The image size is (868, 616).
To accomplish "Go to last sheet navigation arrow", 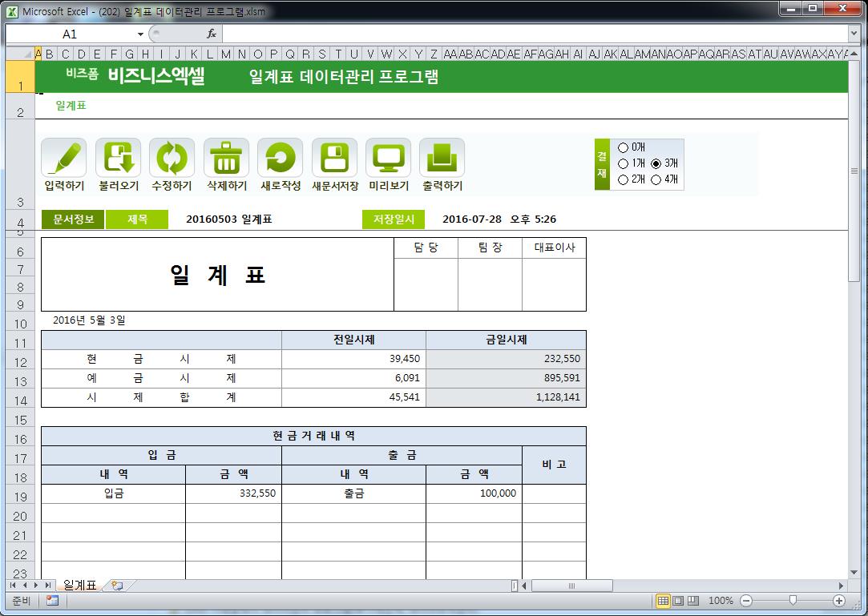I will (47, 585).
